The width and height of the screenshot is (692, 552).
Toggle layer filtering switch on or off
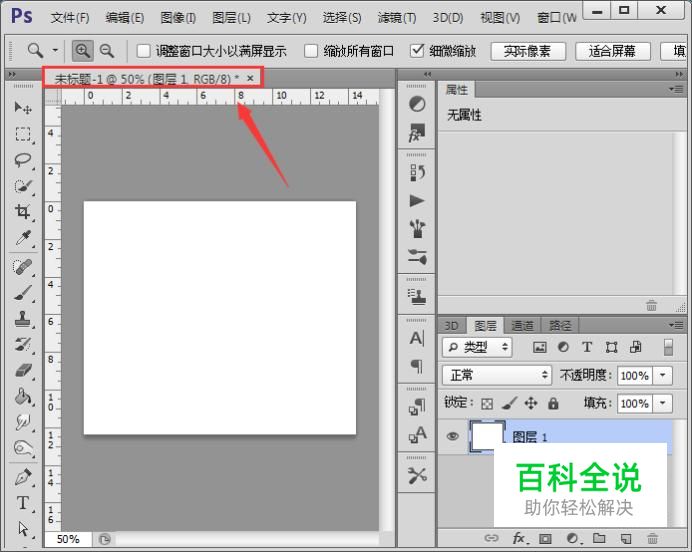coord(668,347)
